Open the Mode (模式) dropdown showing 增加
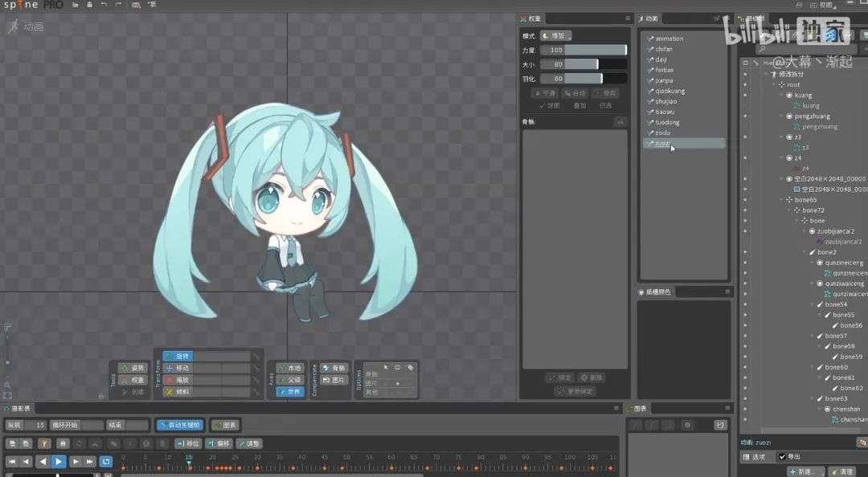Image resolution: width=868 pixels, height=477 pixels. pos(555,35)
